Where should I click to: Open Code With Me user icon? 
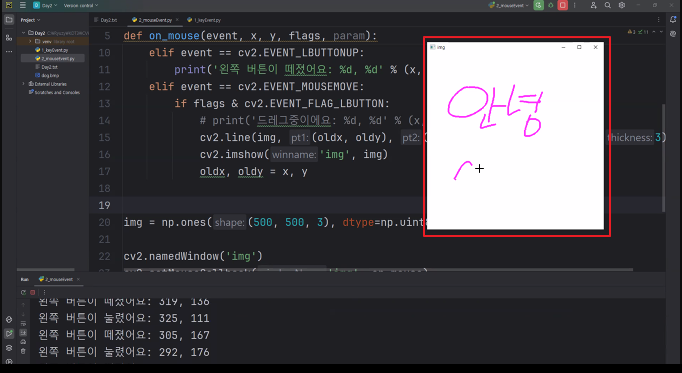tap(593, 5)
